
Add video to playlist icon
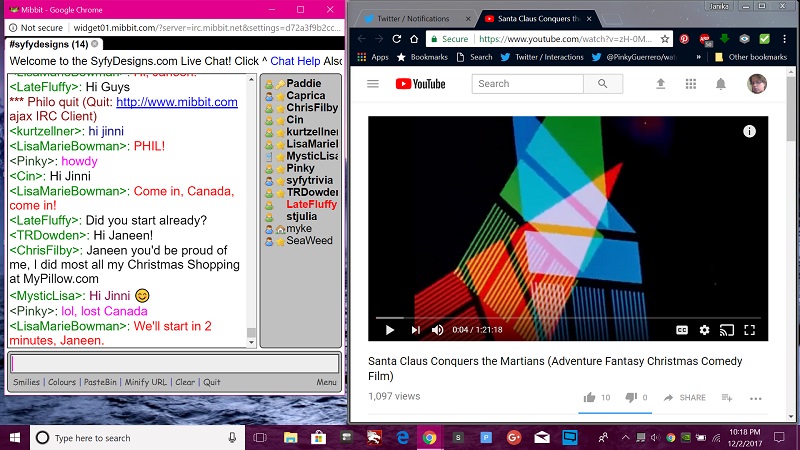(x=727, y=397)
